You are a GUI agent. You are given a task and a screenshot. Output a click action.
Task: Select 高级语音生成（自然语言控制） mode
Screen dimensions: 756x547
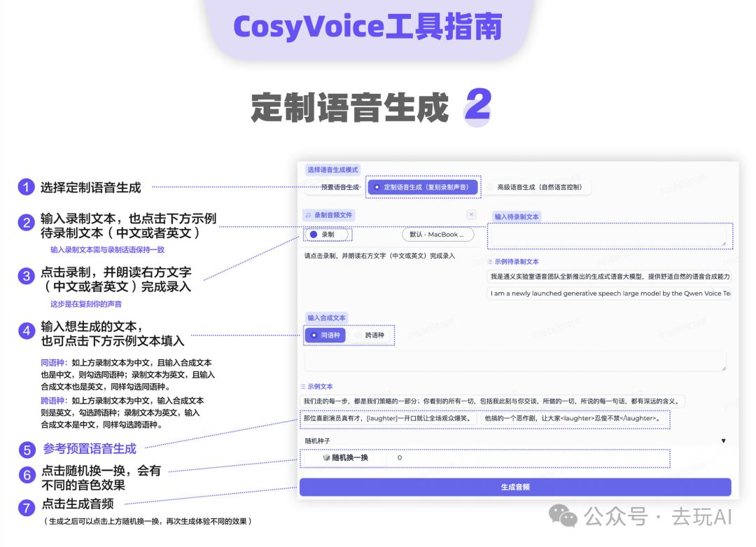(536, 187)
